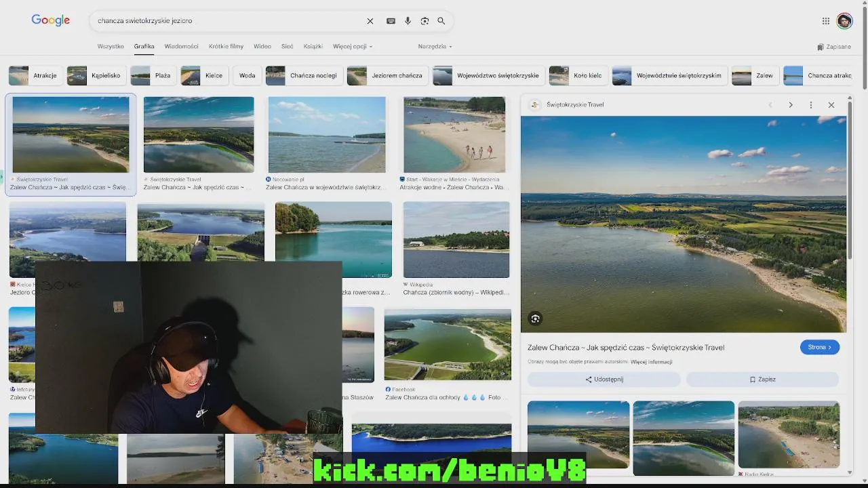Open the Google account avatar
Viewport: 868px width, 488px height.
(x=844, y=21)
